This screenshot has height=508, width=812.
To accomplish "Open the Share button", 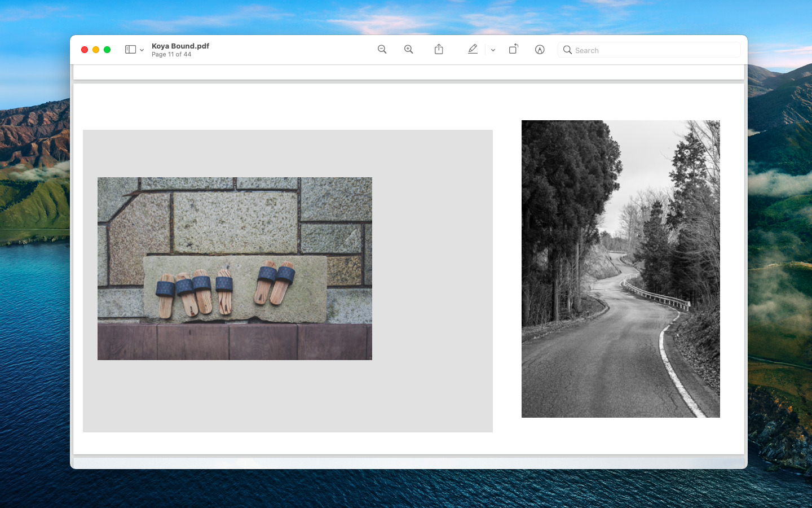I will pyautogui.click(x=439, y=50).
